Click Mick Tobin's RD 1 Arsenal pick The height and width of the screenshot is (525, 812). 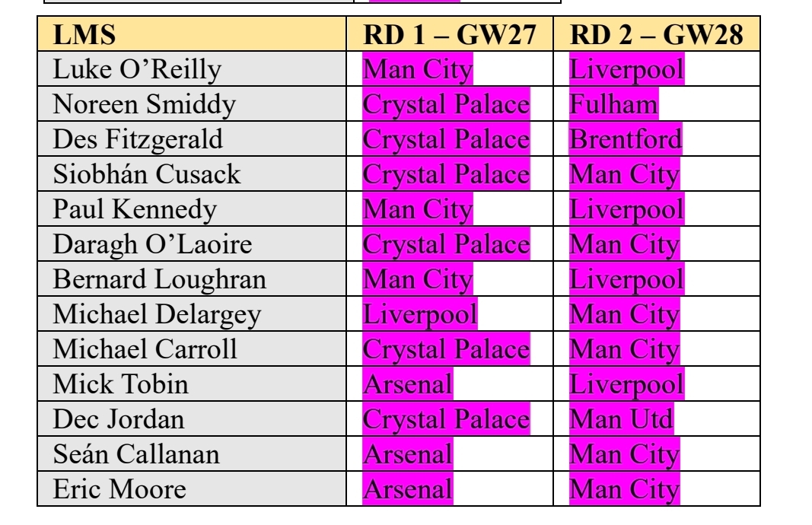[408, 384]
